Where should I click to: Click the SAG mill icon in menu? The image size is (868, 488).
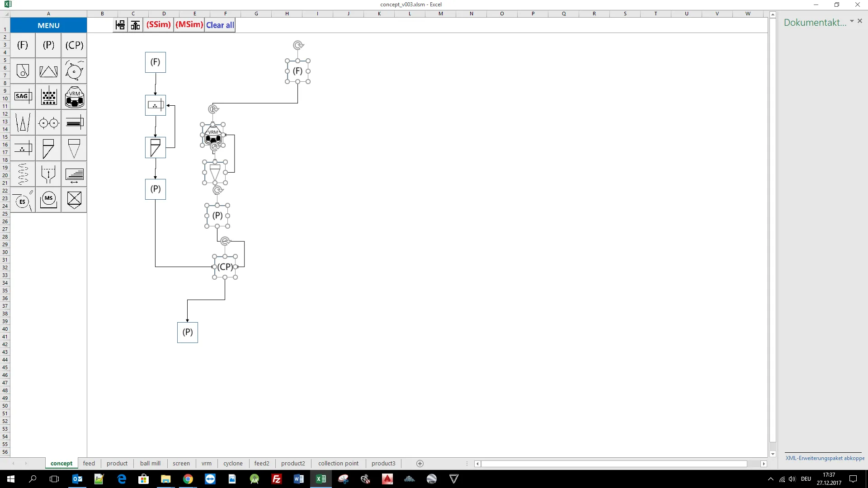click(23, 96)
